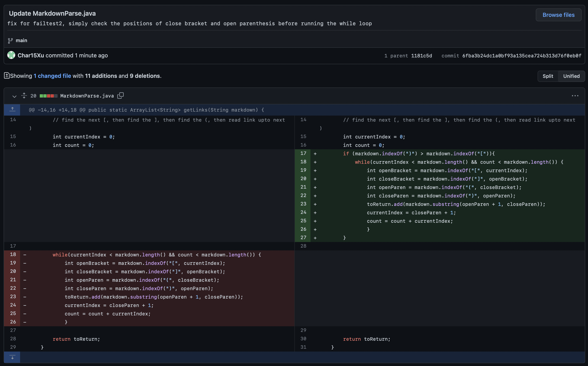Expand hidden lines above the hunk

click(x=12, y=110)
